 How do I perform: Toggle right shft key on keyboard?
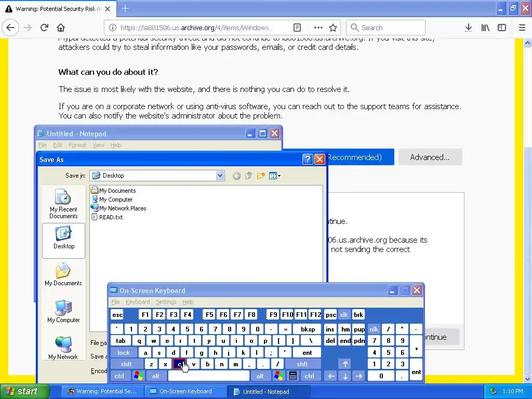[302, 364]
